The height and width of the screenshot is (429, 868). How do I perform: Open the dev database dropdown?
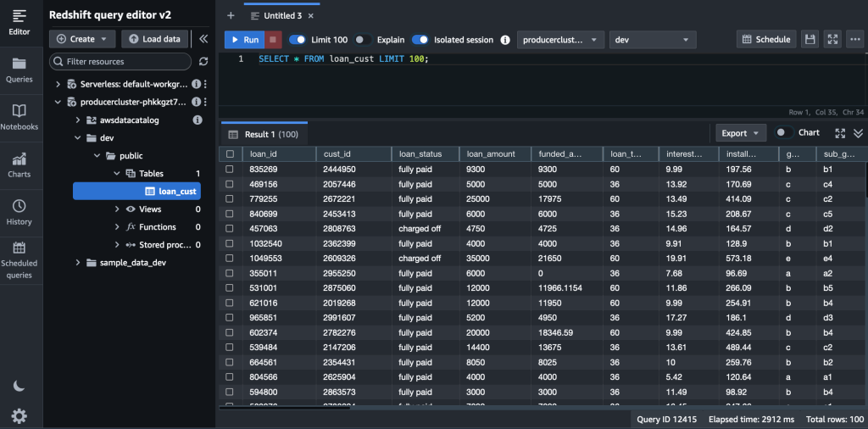tap(652, 40)
